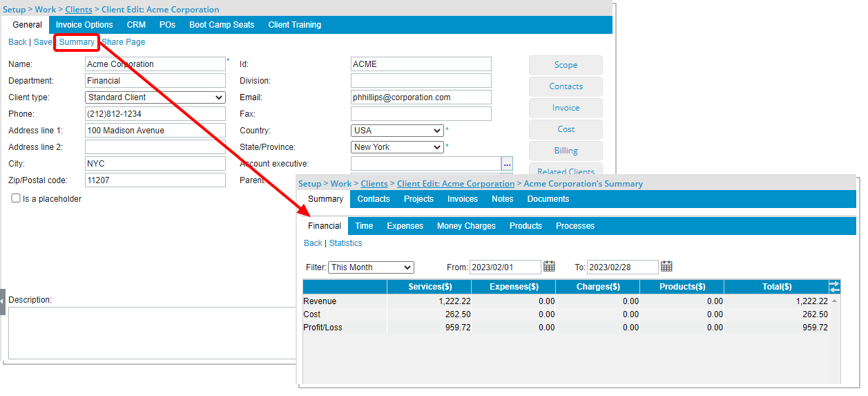
Task: Click the swap columns arrows icon
Action: point(834,286)
